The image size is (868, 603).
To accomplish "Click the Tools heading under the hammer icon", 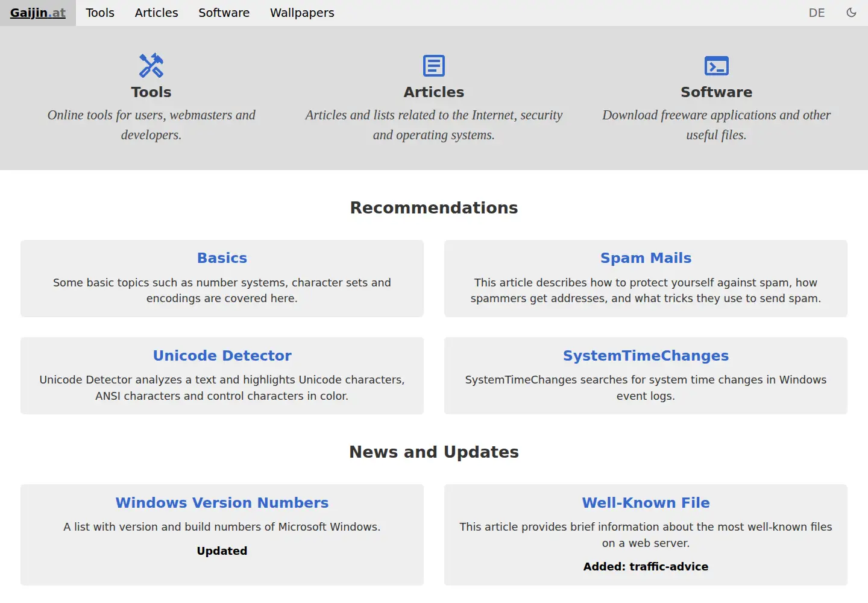I will click(151, 92).
